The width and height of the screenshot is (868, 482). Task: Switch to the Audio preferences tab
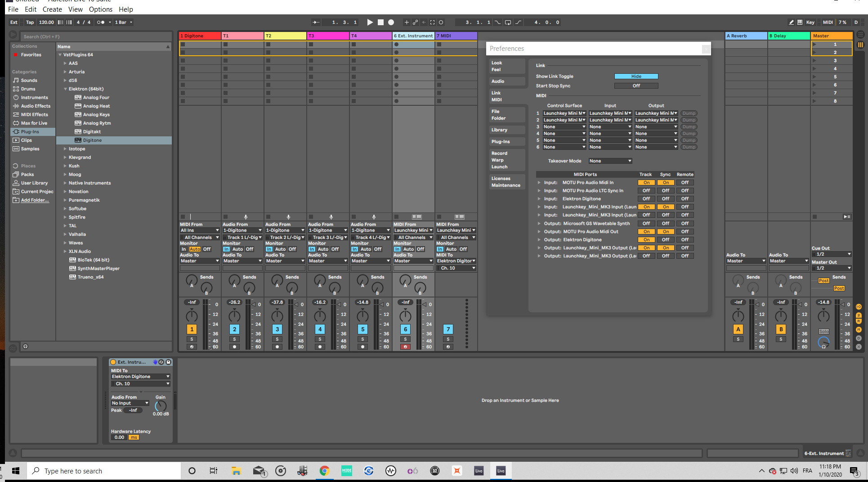tap(507, 81)
